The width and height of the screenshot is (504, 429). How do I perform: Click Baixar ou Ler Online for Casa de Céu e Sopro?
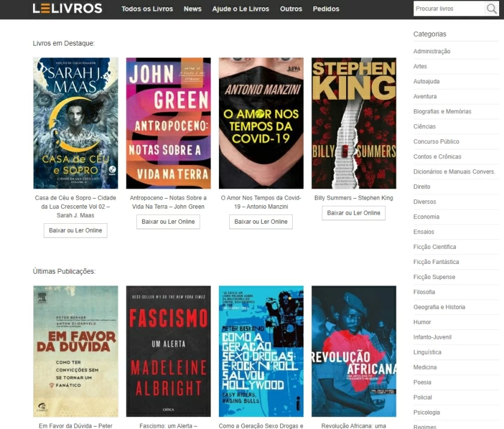coord(75,230)
